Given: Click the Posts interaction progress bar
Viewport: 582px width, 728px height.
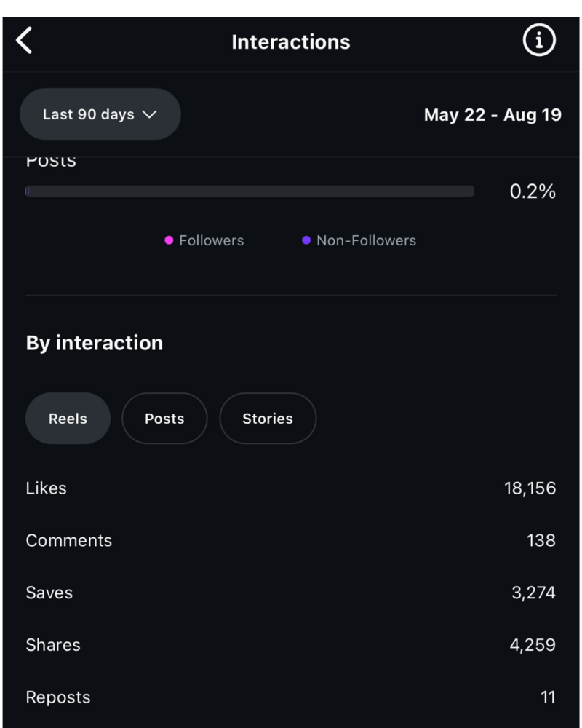Looking at the screenshot, I should [x=250, y=191].
